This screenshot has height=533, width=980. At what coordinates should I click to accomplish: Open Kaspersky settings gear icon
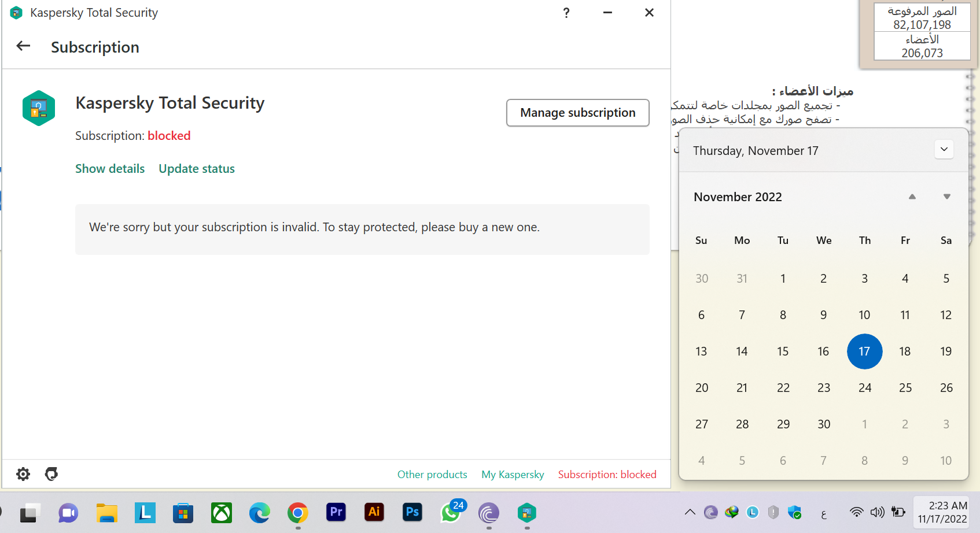point(23,474)
